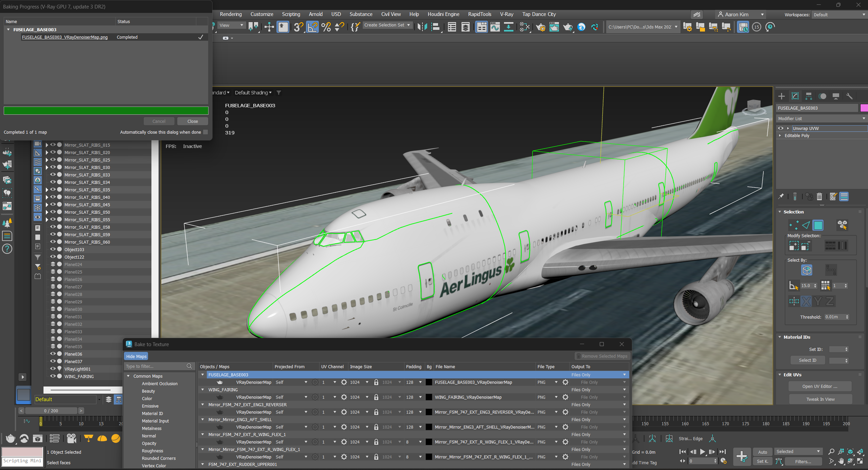Click the Percent Snap toggle icon
868x470 pixels.
pos(326,27)
